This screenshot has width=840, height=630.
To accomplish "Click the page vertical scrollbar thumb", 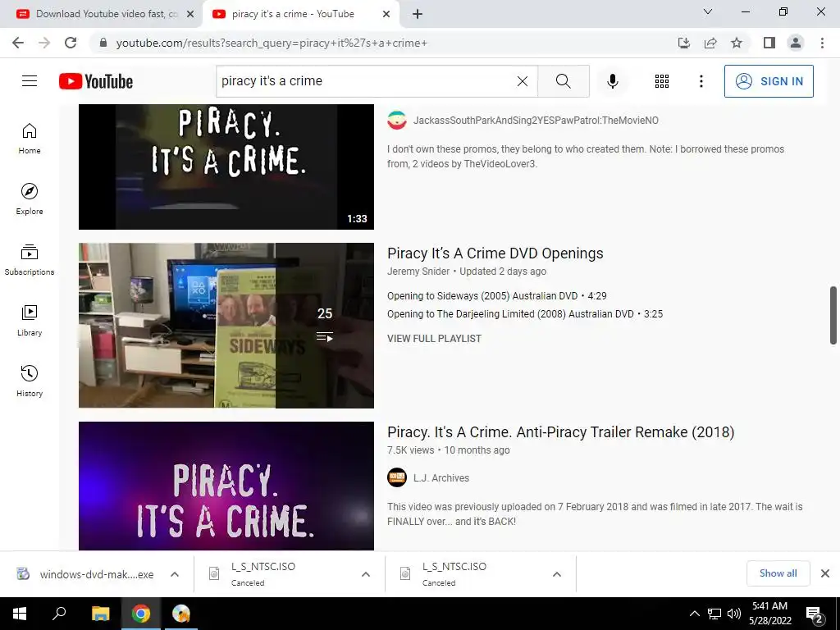I will [833, 315].
